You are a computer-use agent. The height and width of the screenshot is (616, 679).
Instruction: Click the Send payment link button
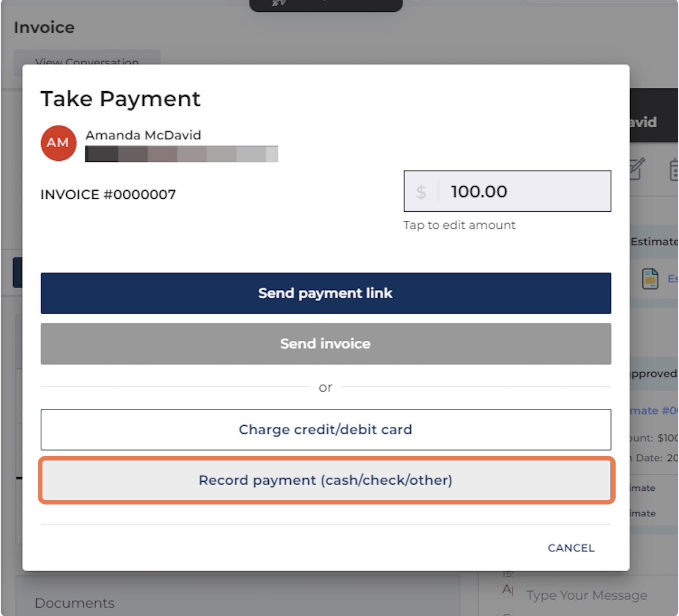click(325, 293)
